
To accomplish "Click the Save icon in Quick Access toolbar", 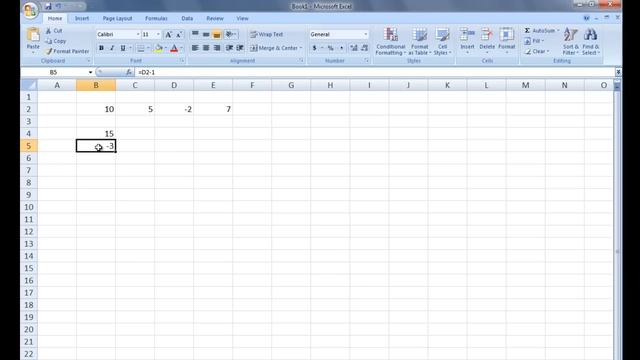I will (48, 6).
